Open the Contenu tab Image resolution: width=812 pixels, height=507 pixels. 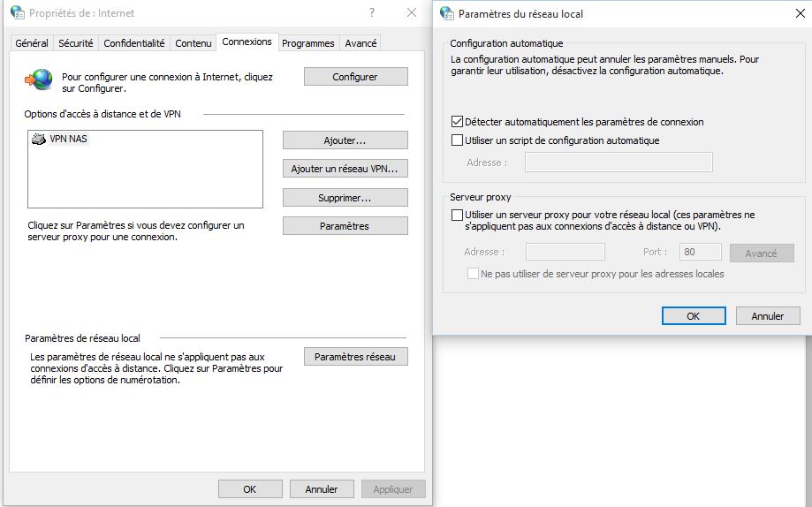coord(193,43)
